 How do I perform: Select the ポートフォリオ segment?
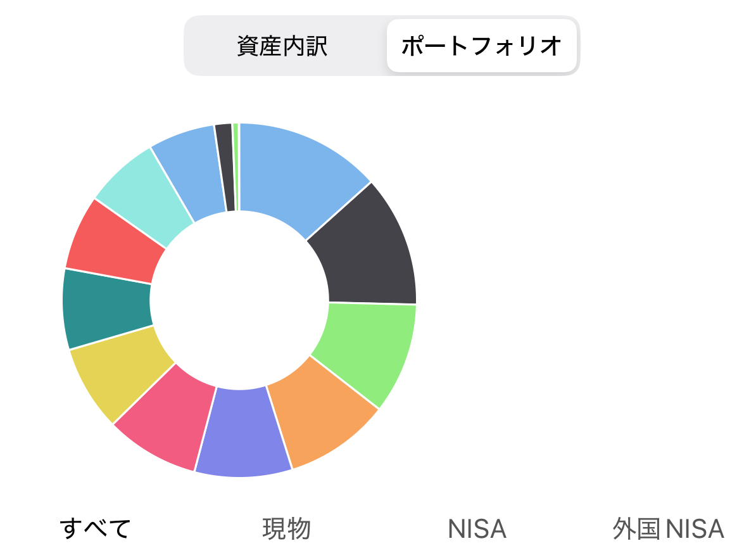482,46
